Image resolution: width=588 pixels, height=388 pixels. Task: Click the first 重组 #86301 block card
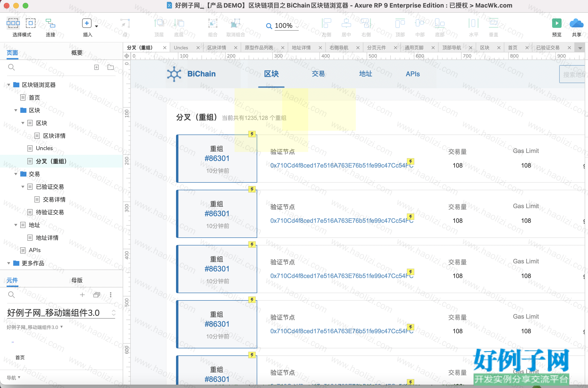[217, 159]
